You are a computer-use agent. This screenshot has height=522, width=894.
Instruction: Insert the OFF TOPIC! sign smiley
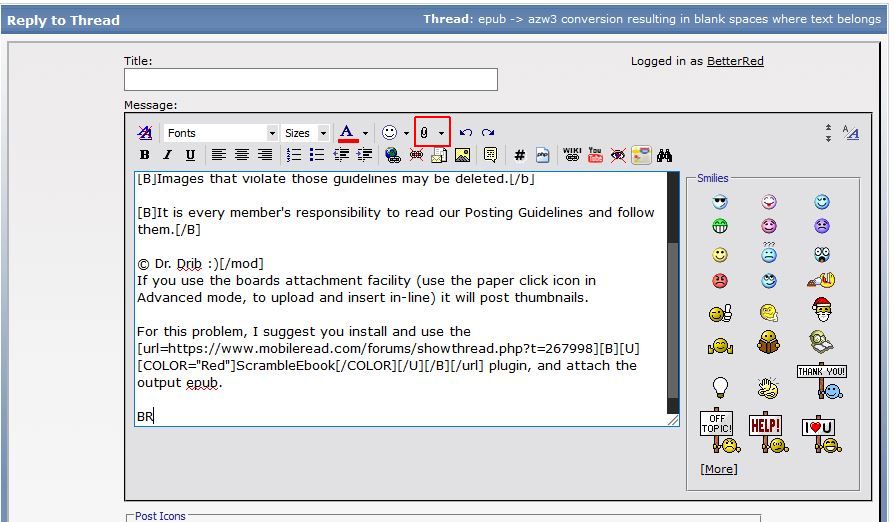point(720,431)
